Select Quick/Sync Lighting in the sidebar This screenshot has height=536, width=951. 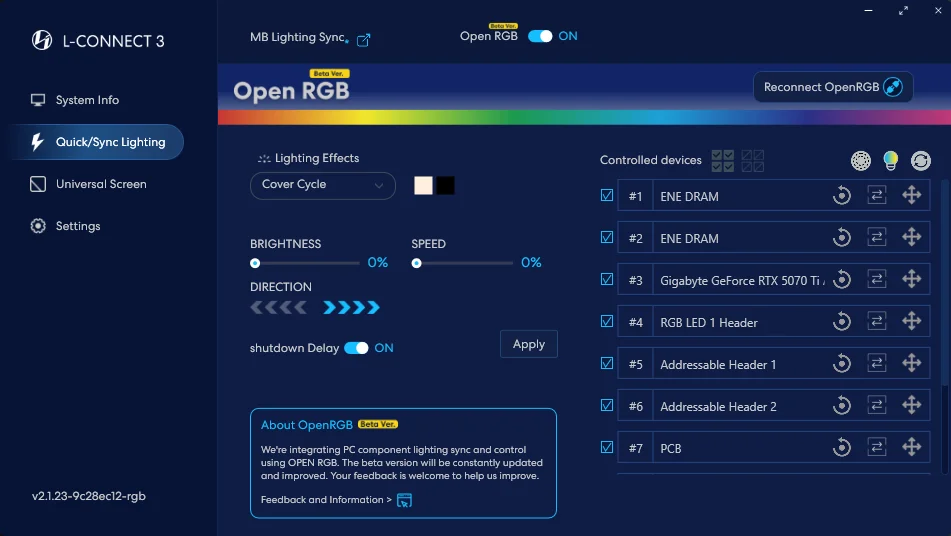[x=98, y=142]
